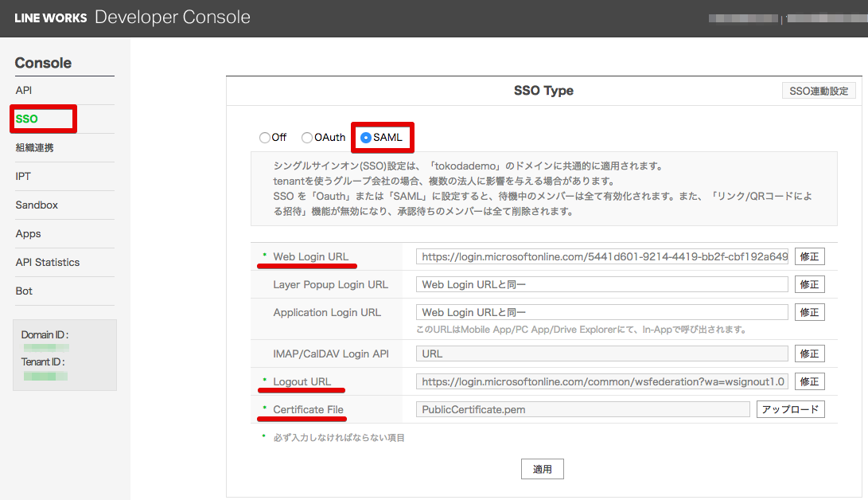Apply settings with the 適用 button
This screenshot has width=868, height=500.
pos(542,469)
